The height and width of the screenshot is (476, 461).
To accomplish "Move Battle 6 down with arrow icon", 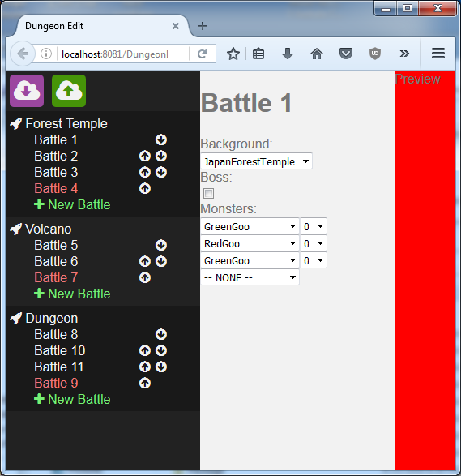I will point(161,261).
